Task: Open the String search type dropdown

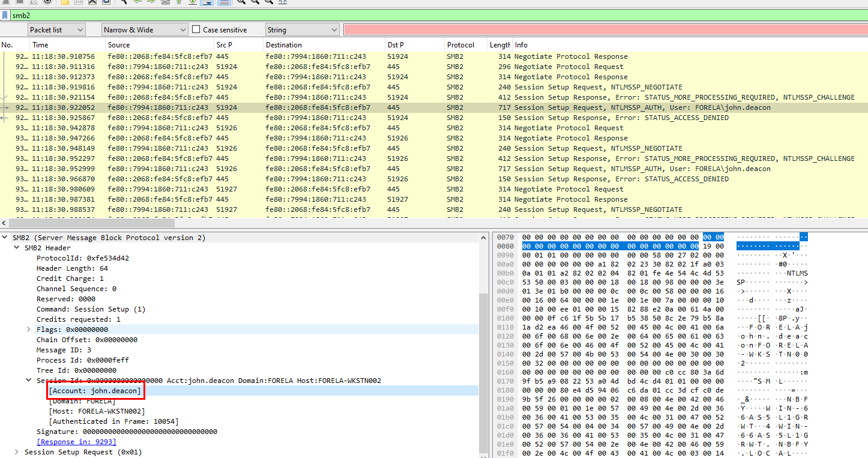Action: pos(302,29)
